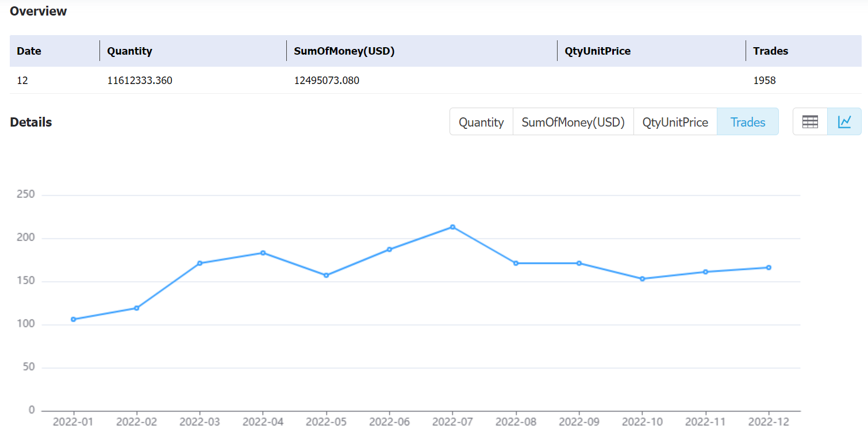Click the 0 y-axis label
Viewport: 868px width, 435px height.
pyautogui.click(x=32, y=410)
